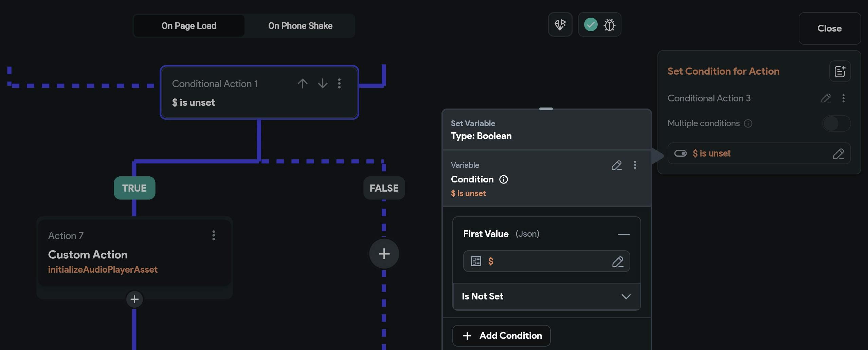Click the drag handle atop Set Variable popup

click(546, 109)
